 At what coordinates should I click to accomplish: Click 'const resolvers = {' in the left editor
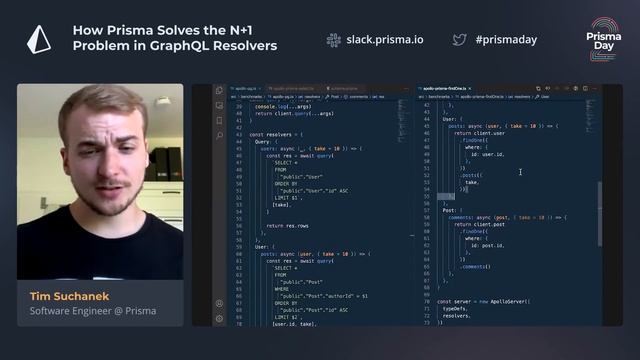pos(276,135)
